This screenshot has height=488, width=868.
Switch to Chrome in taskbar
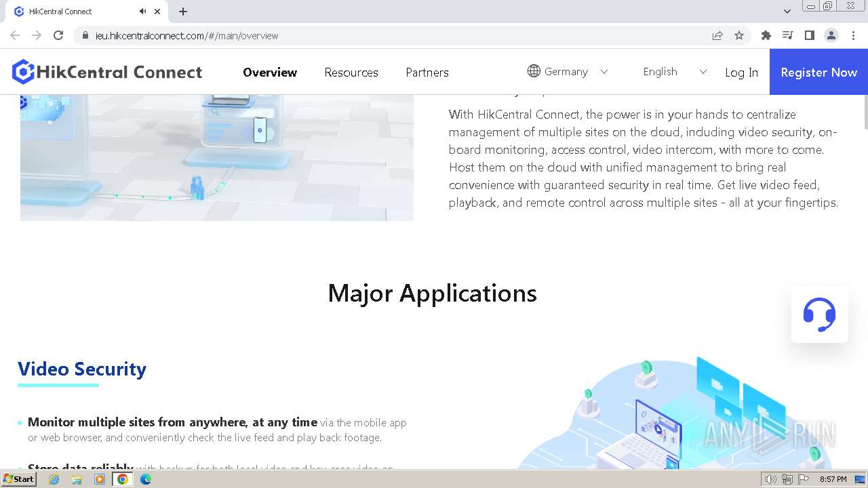(123, 479)
